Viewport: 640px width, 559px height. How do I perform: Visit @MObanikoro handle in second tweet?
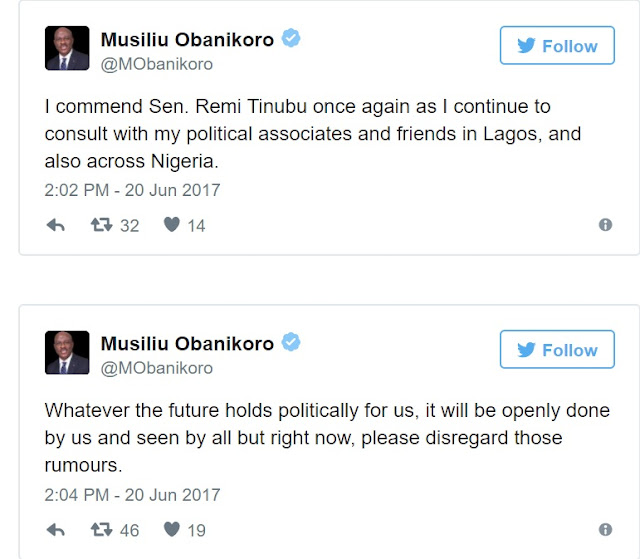pyautogui.click(x=156, y=368)
